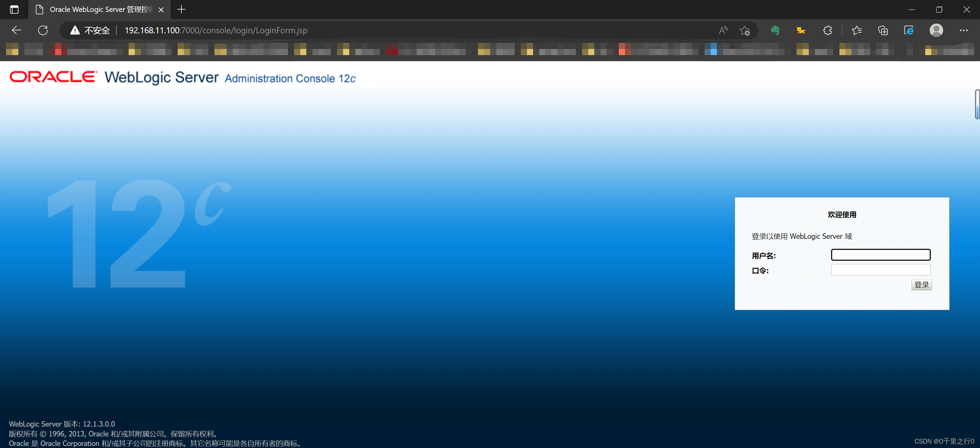Open a new browser tab

[x=181, y=10]
